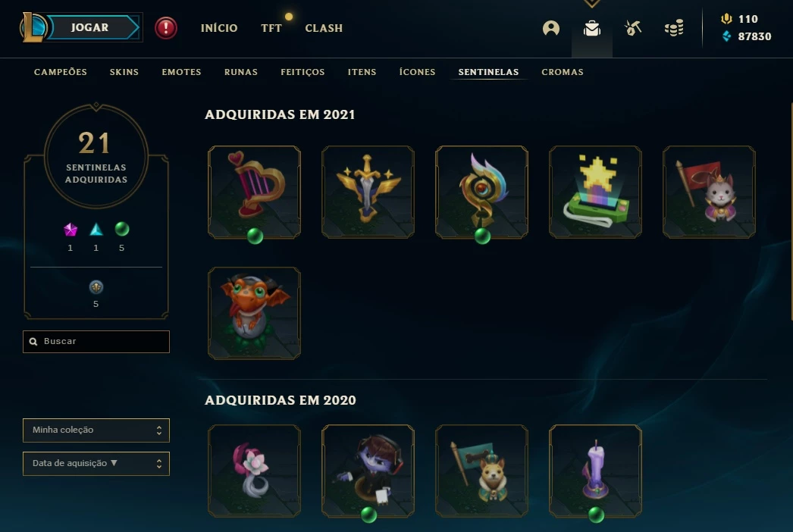Open the profile icon in top bar
Viewport: 793px width, 532px height.
pos(550,28)
